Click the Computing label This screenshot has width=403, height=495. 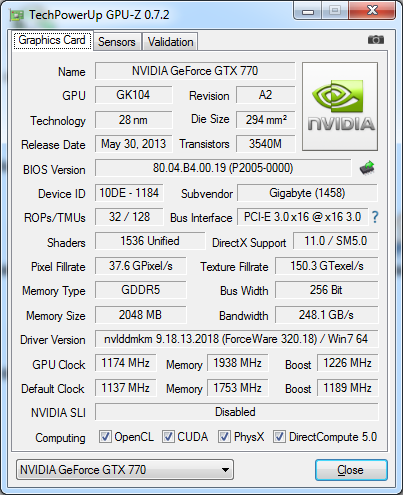pyautogui.click(x=60, y=438)
